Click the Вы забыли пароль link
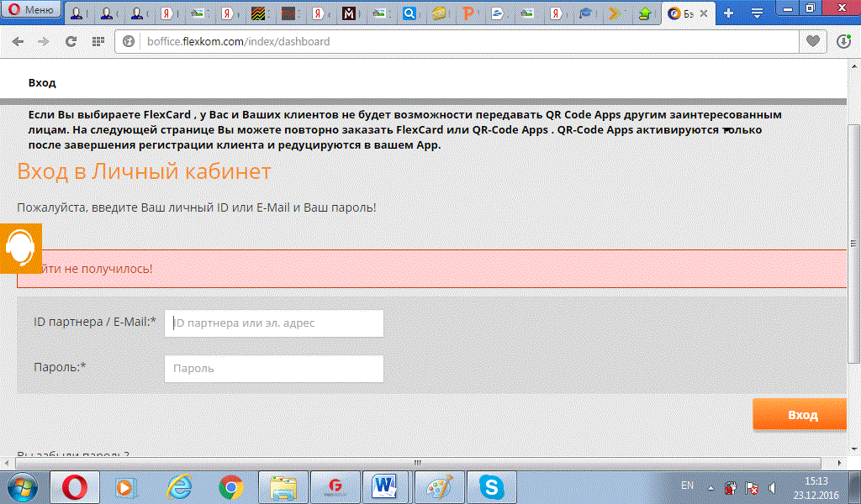Image resolution: width=861 pixels, height=504 pixels. click(73, 454)
